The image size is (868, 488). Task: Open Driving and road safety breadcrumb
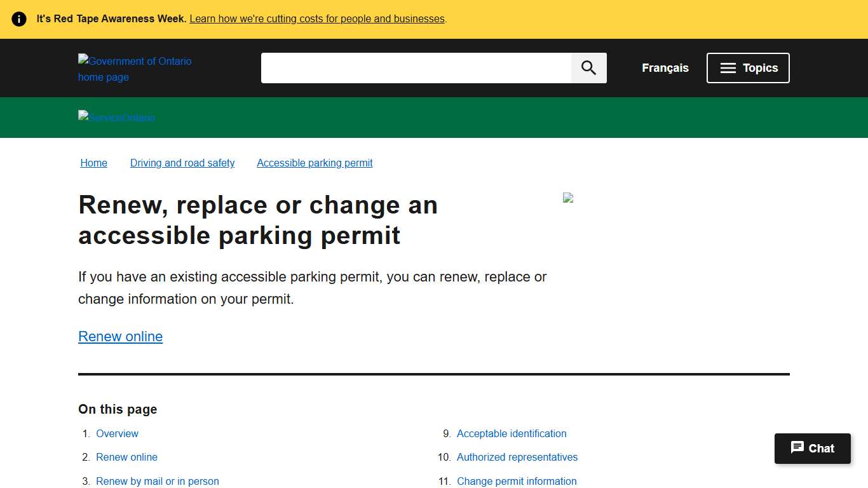click(182, 163)
